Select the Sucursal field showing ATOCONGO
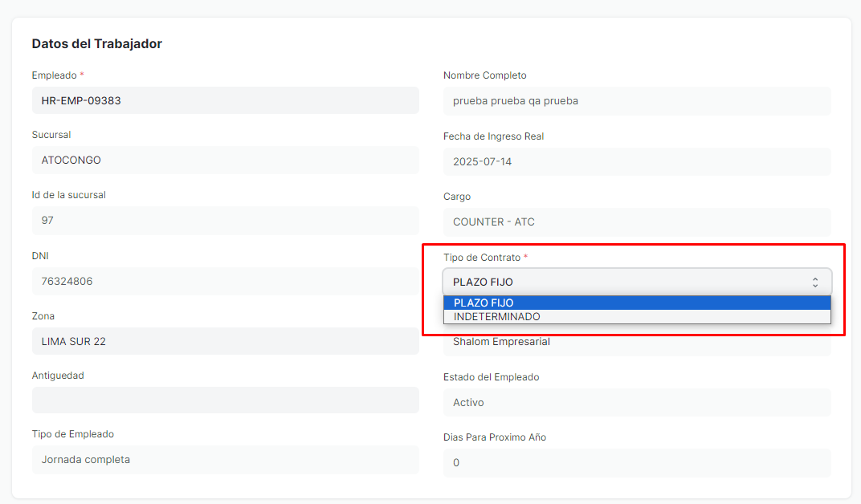This screenshot has height=504, width=861. [225, 160]
